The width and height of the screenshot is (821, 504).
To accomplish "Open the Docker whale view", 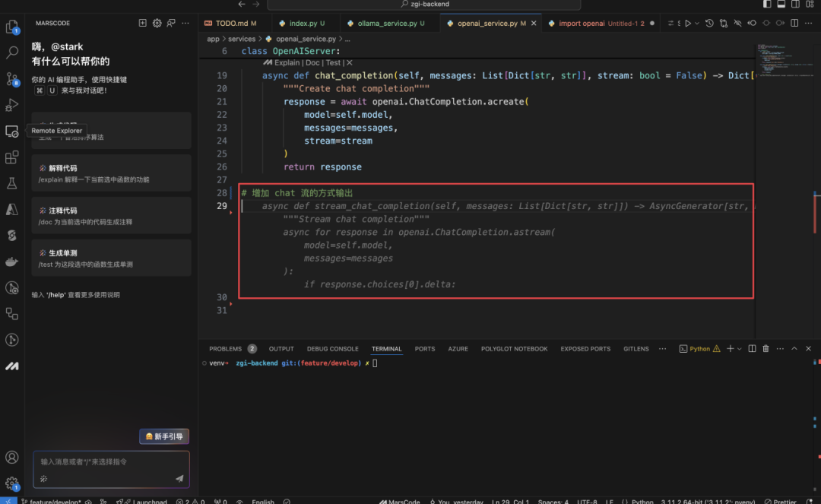I will (12, 262).
